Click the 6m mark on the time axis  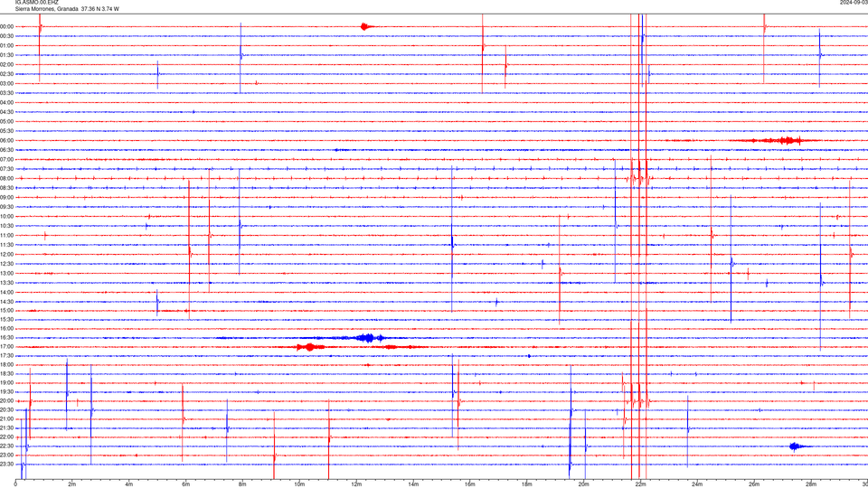click(x=186, y=484)
